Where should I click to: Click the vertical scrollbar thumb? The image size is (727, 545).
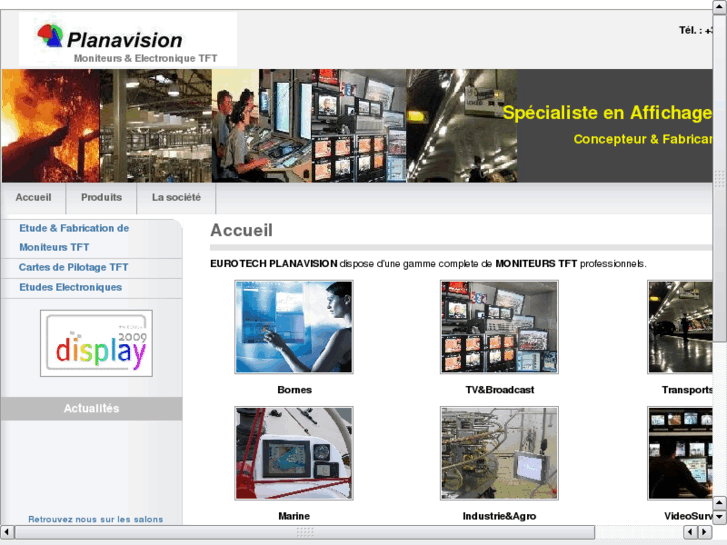(x=720, y=178)
